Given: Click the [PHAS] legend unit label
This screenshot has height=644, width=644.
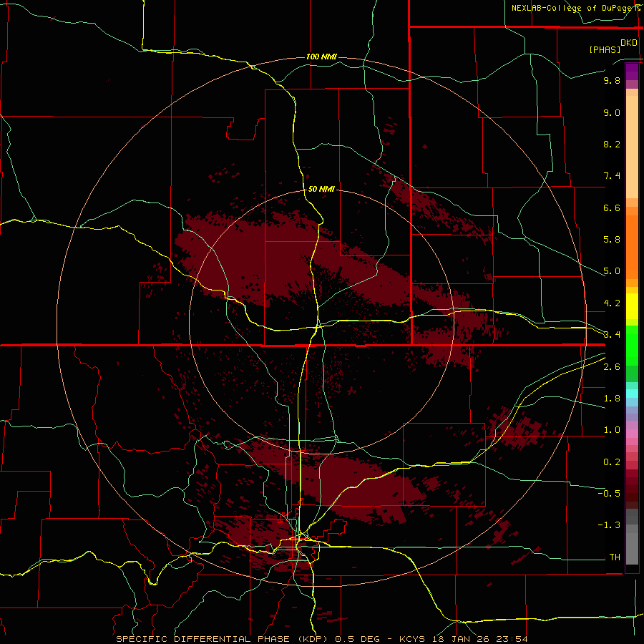Looking at the screenshot, I should pyautogui.click(x=605, y=49).
